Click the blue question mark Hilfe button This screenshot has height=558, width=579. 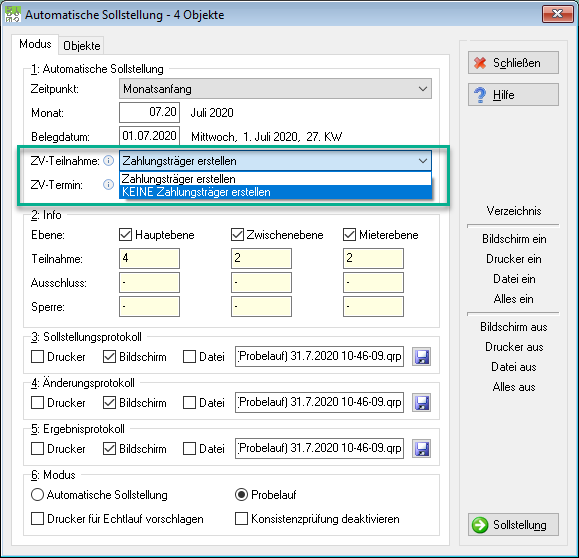pyautogui.click(x=513, y=95)
